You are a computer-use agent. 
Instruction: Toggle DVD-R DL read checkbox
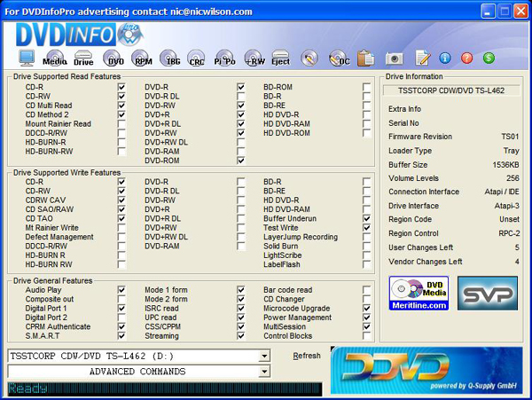tap(241, 96)
